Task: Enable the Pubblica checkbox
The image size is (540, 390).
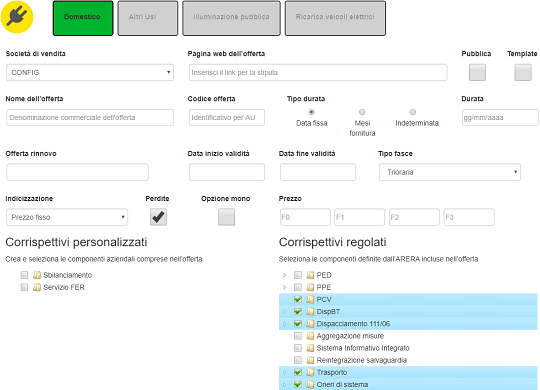Action: (477, 72)
